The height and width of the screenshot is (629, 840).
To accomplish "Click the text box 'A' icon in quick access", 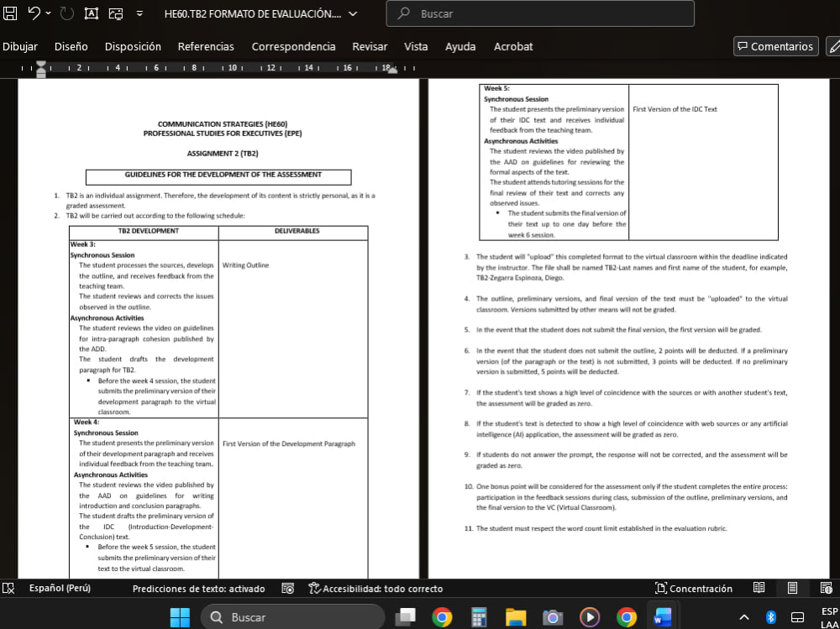I will tap(91, 13).
